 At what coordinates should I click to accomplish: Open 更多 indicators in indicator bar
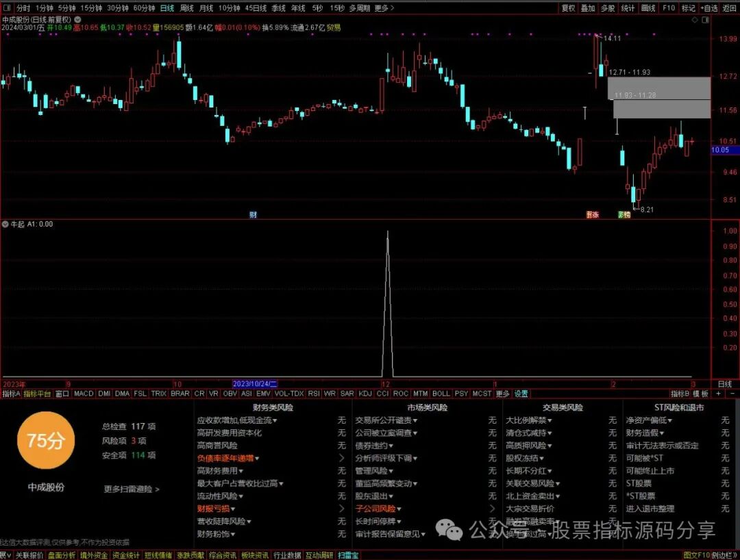[503, 394]
